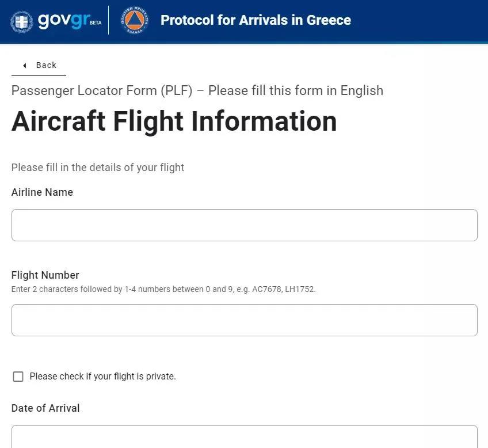
Task: Click the Greek national emblem icon
Action: 22,21
